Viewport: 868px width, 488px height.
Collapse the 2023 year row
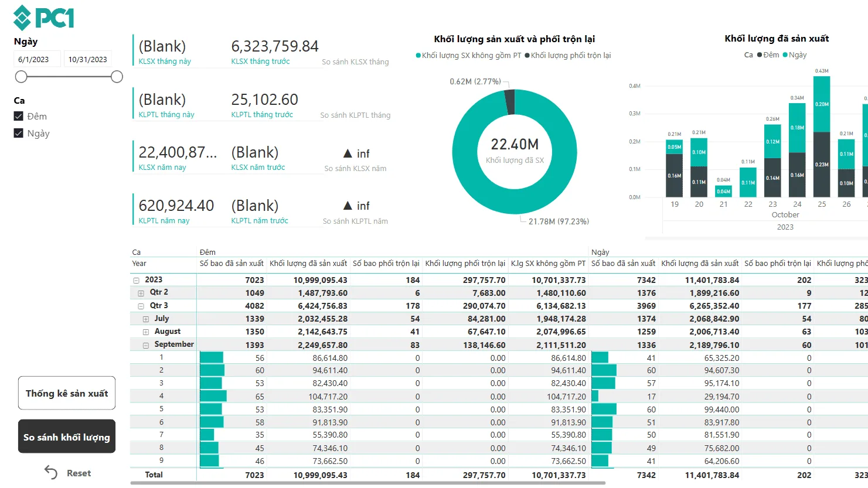[x=136, y=280]
